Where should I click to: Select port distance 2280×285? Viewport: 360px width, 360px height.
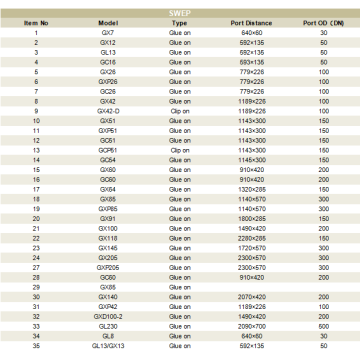click(x=252, y=238)
